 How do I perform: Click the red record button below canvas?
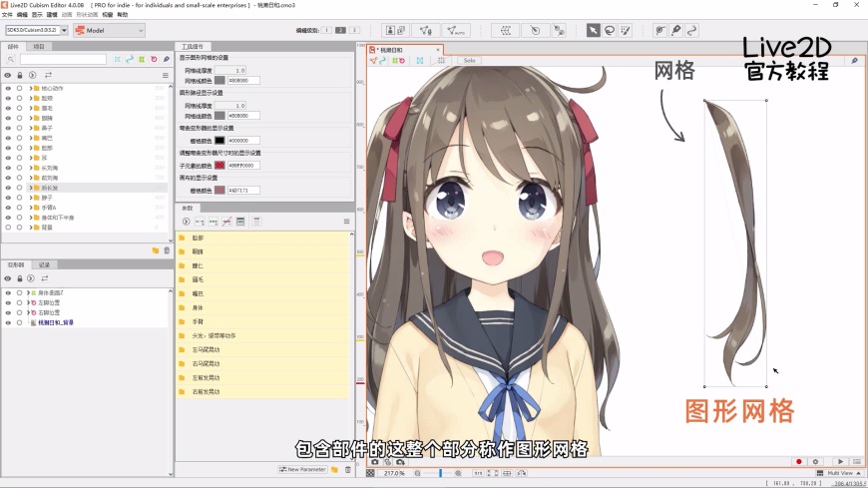(799, 461)
